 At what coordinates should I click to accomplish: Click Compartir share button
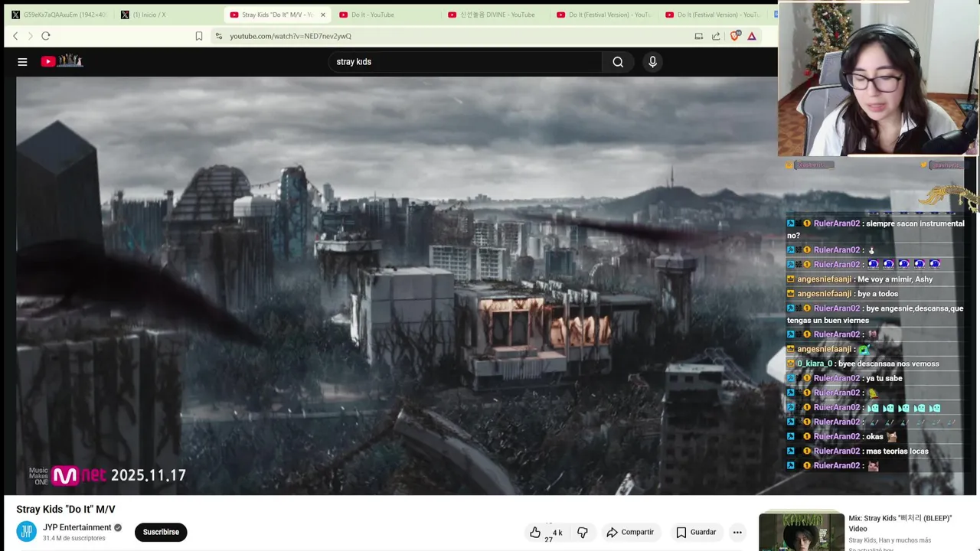click(630, 533)
